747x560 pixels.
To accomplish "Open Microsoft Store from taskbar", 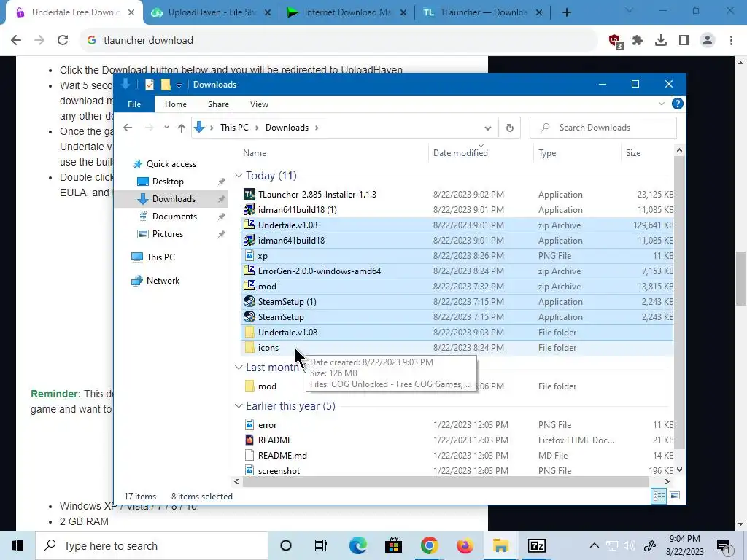I will pyautogui.click(x=393, y=545).
